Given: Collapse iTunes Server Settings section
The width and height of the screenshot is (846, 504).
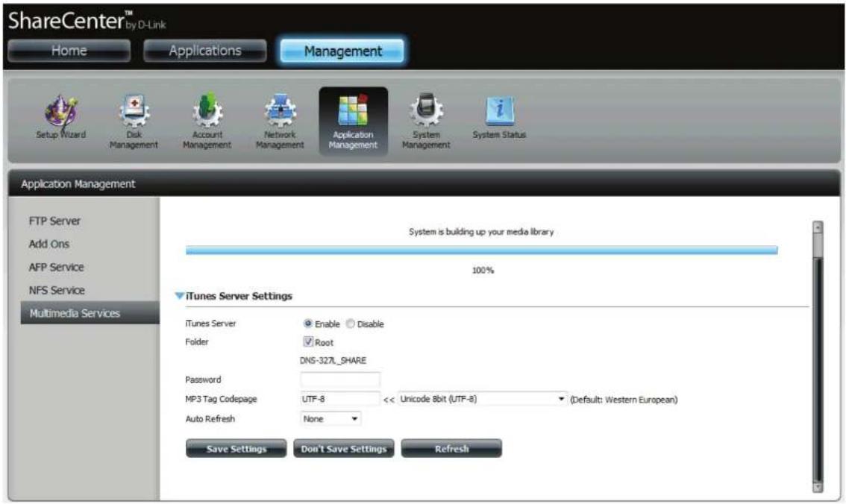Looking at the screenshot, I should (180, 296).
